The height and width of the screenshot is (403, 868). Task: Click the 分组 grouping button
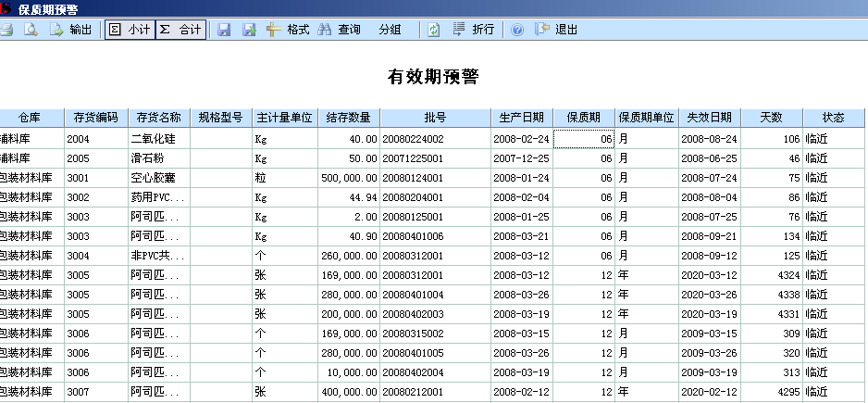click(390, 30)
